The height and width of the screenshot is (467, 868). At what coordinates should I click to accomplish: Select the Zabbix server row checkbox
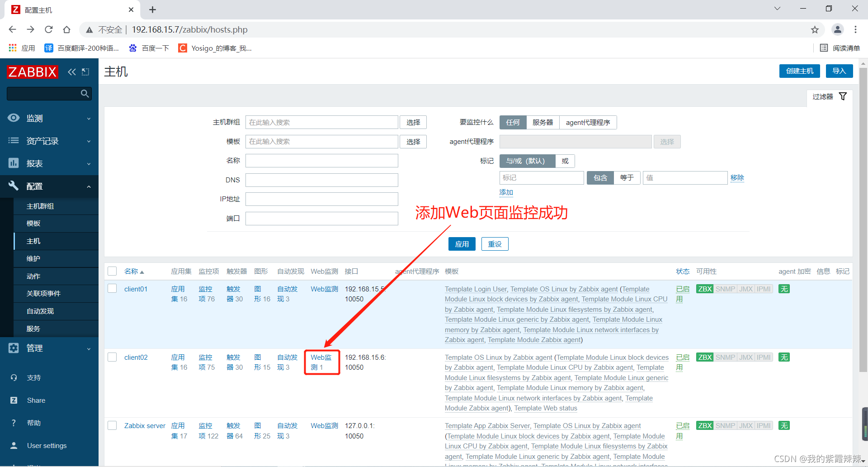(x=112, y=425)
